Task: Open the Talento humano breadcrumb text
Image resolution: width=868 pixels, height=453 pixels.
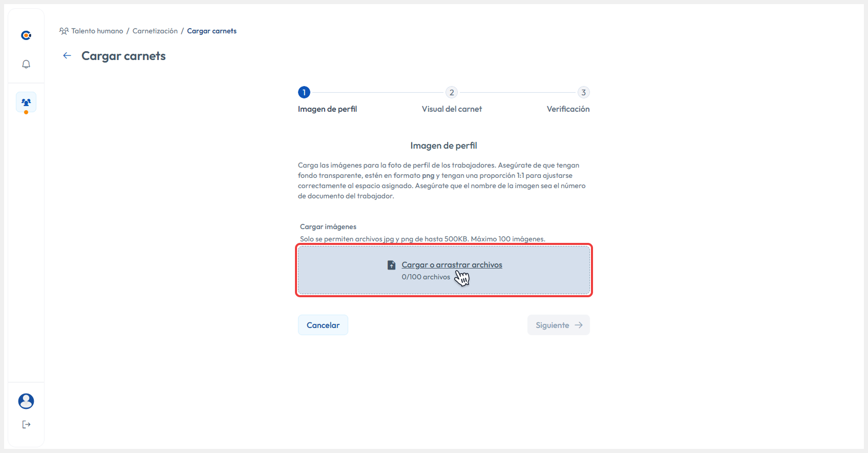Action: [97, 31]
